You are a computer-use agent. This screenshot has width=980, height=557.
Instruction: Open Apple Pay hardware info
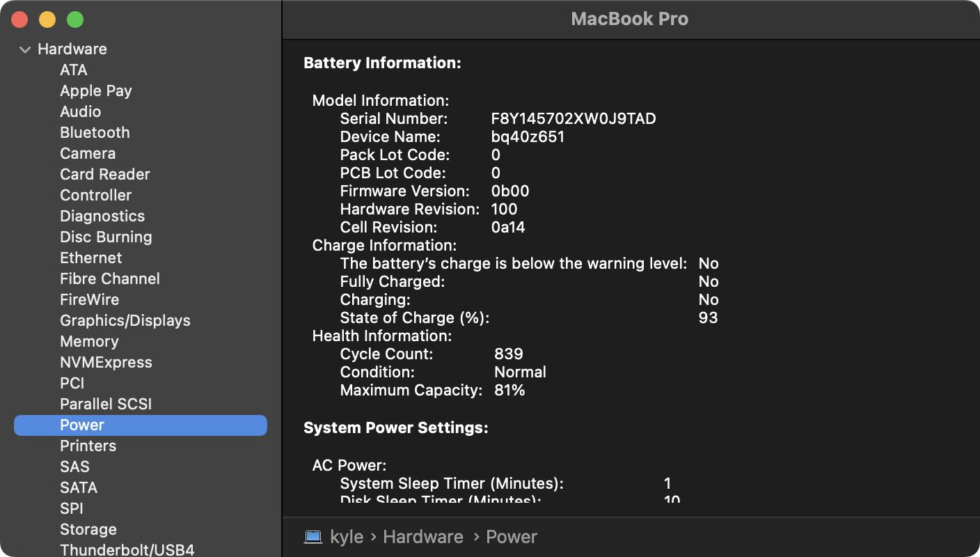[x=95, y=91]
